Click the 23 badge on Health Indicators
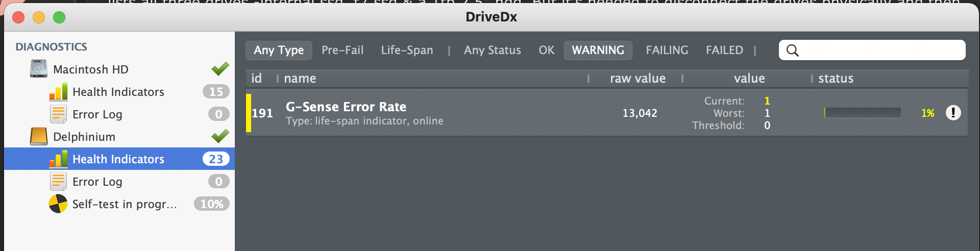This screenshot has width=980, height=251. tap(216, 159)
